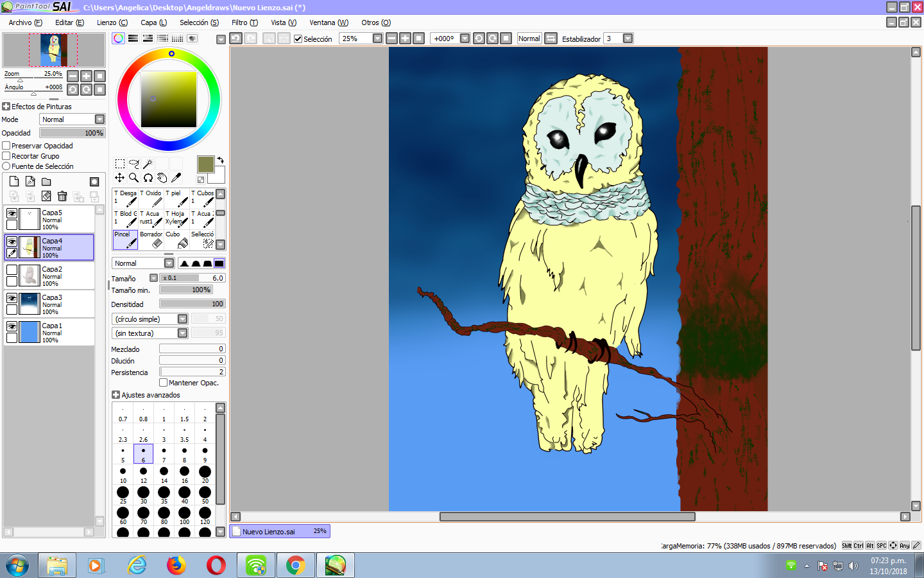
Task: Click the Undo arrow in toolbar
Action: pyautogui.click(x=235, y=39)
